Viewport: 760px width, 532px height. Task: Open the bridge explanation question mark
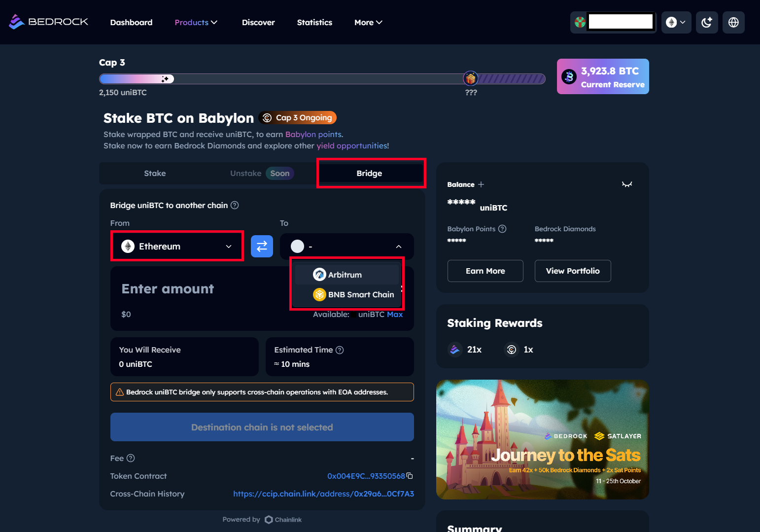point(235,205)
